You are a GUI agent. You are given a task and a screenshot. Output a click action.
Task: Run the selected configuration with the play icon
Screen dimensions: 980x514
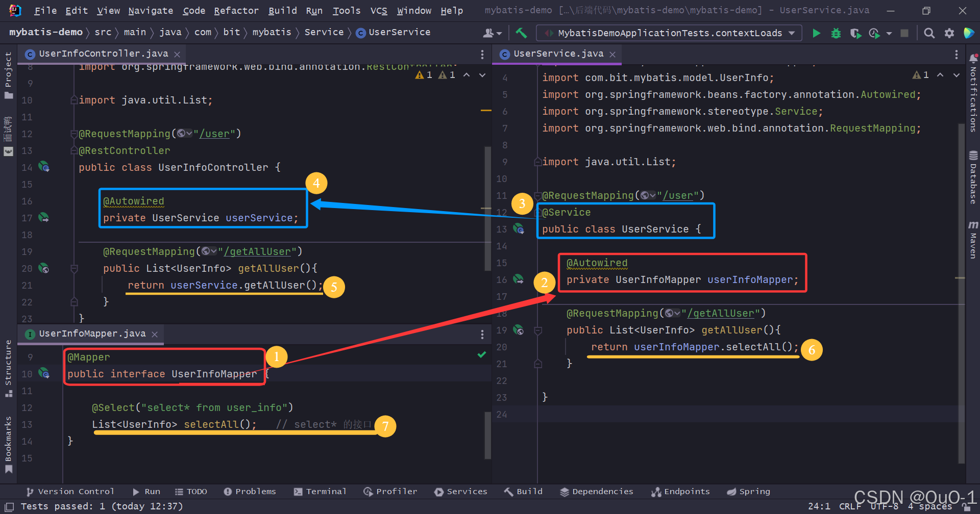(x=816, y=33)
